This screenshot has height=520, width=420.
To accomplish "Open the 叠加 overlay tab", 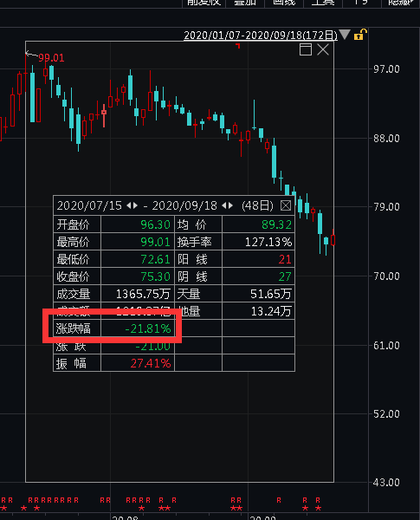I will pos(245,3).
